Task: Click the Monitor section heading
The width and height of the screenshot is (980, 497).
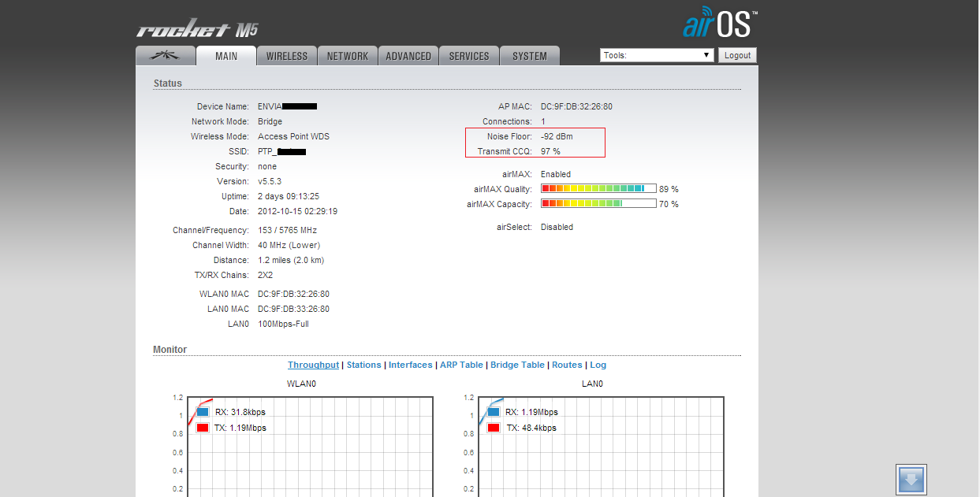Action: coord(170,350)
